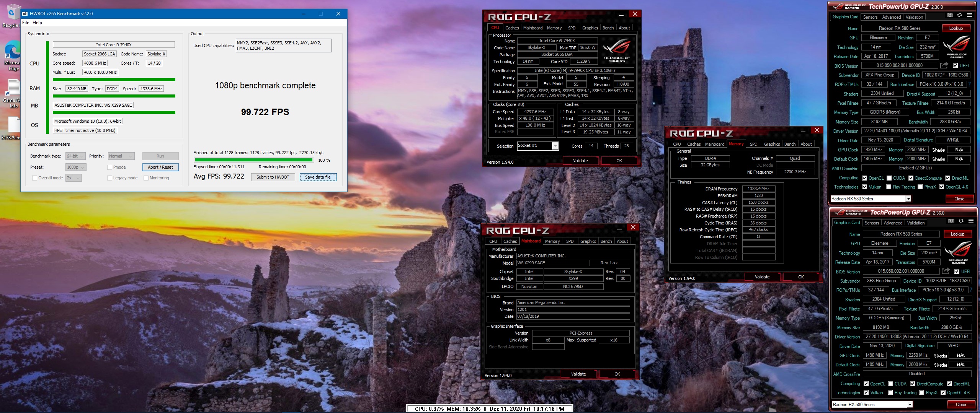Click Validate in CPU-Z Memory window
The height and width of the screenshot is (413, 980).
click(762, 277)
